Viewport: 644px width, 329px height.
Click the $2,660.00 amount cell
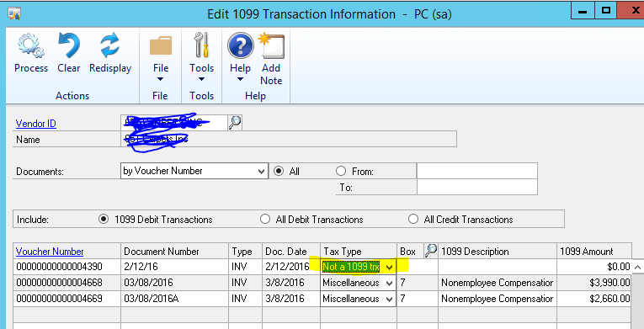594,299
